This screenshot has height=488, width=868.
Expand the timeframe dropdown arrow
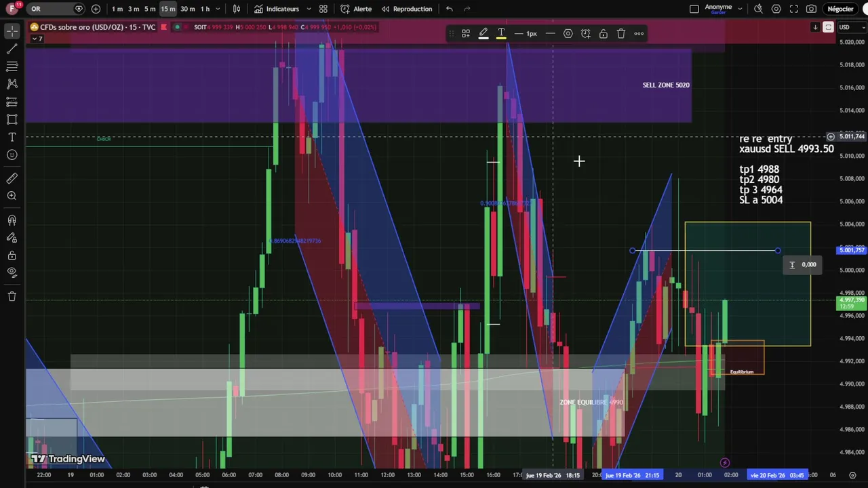click(x=219, y=9)
